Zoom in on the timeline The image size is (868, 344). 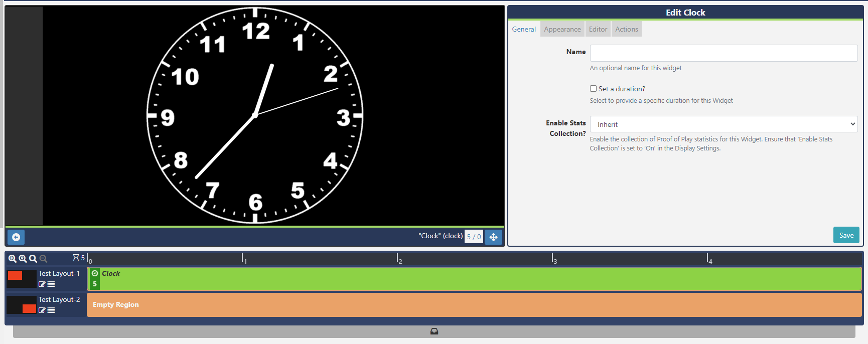[13, 259]
